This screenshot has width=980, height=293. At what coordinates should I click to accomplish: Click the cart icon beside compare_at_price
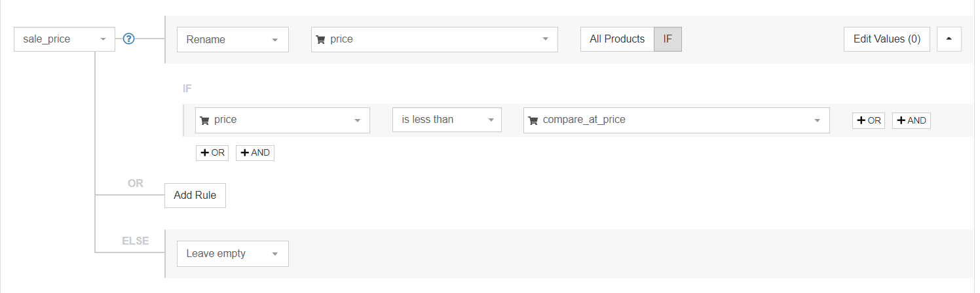click(x=533, y=120)
